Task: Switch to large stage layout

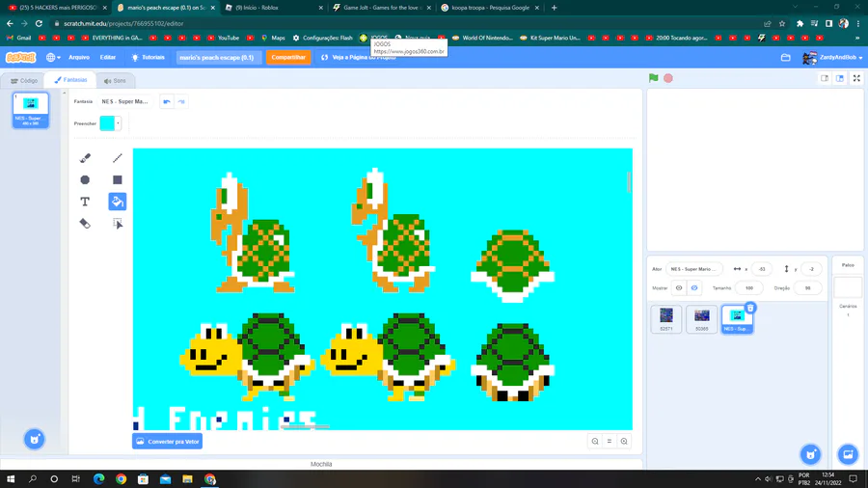Action: [x=840, y=78]
